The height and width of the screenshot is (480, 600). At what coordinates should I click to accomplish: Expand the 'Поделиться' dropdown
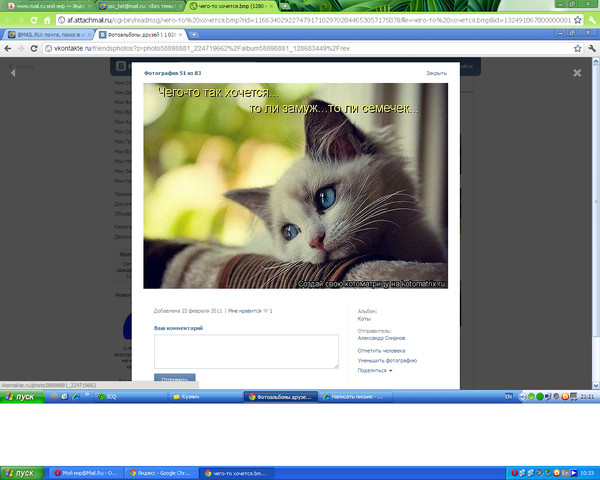[x=375, y=371]
